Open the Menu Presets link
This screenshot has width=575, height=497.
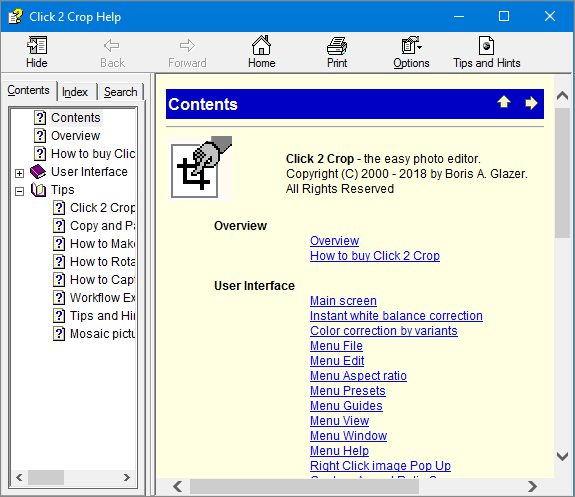(x=348, y=391)
